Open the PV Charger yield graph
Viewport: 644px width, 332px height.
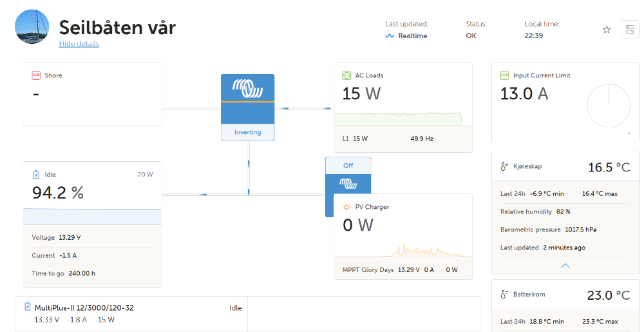tap(403, 250)
